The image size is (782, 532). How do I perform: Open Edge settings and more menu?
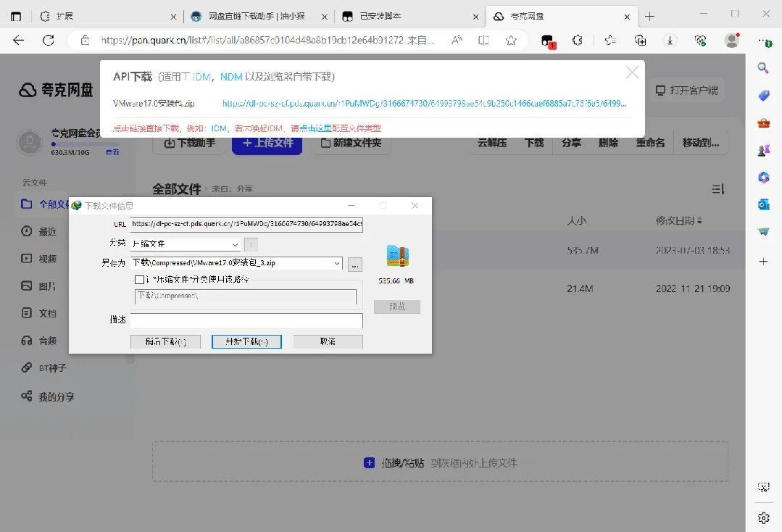(764, 41)
